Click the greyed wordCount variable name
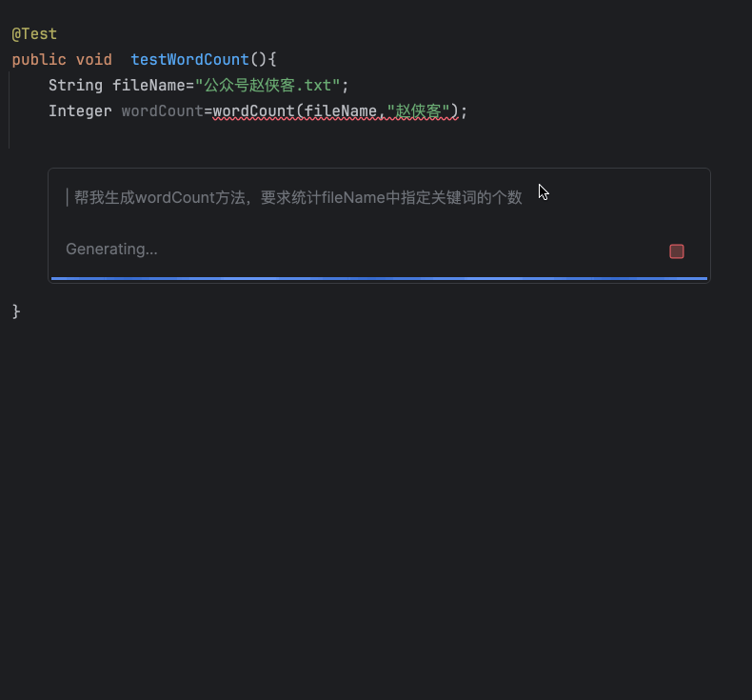Image resolution: width=752 pixels, height=700 pixels. tap(162, 111)
